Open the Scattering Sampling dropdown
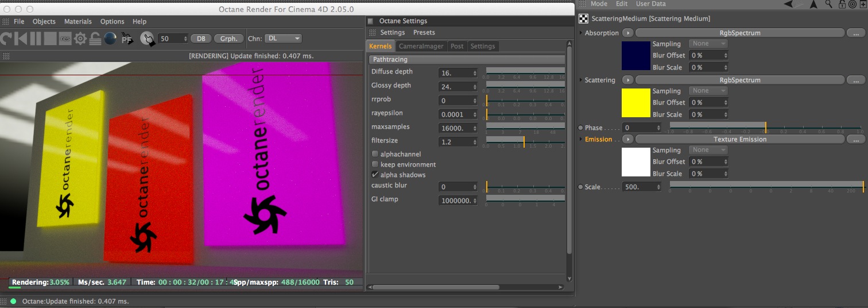 708,91
